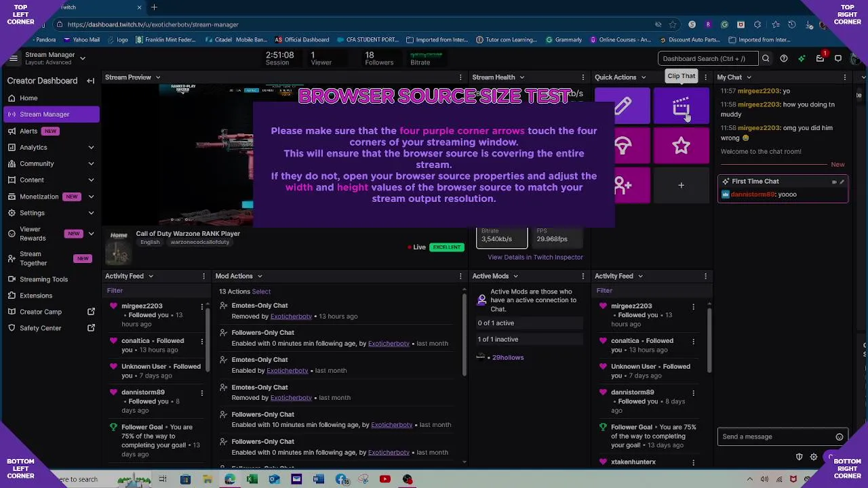Click the star quick action tile

pyautogui.click(x=681, y=146)
